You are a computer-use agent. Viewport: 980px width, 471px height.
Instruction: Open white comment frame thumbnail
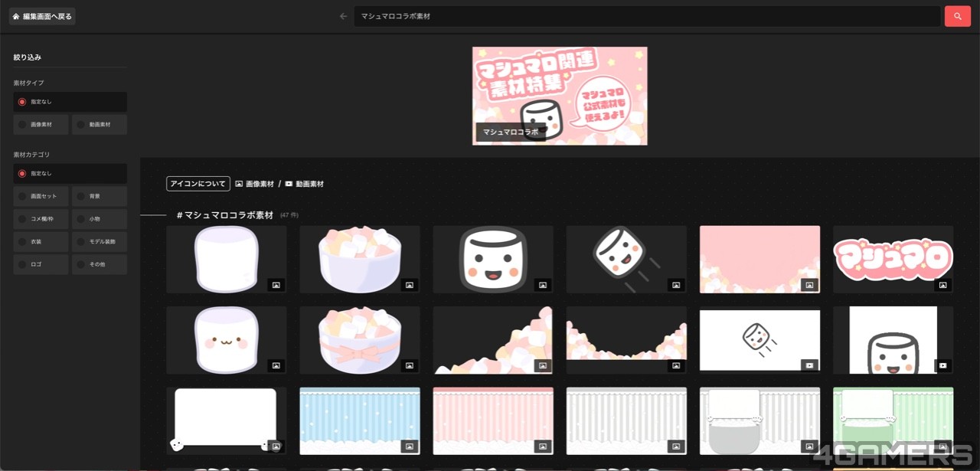coord(227,420)
